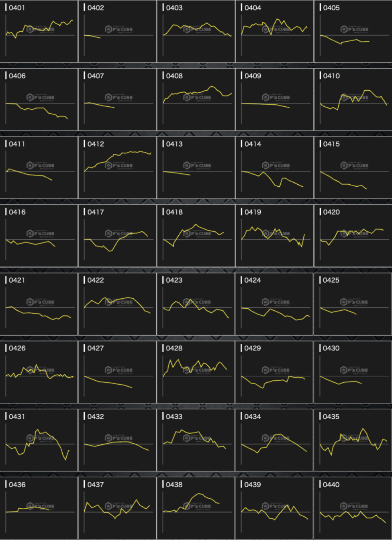Select chart tile 0433
Image resolution: width=392 pixels, height=540 pixels.
pyautogui.click(x=196, y=440)
